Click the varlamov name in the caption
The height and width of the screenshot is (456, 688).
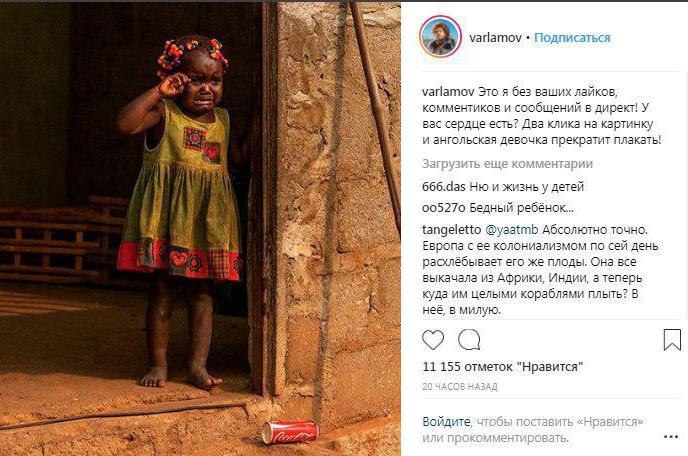click(448, 92)
